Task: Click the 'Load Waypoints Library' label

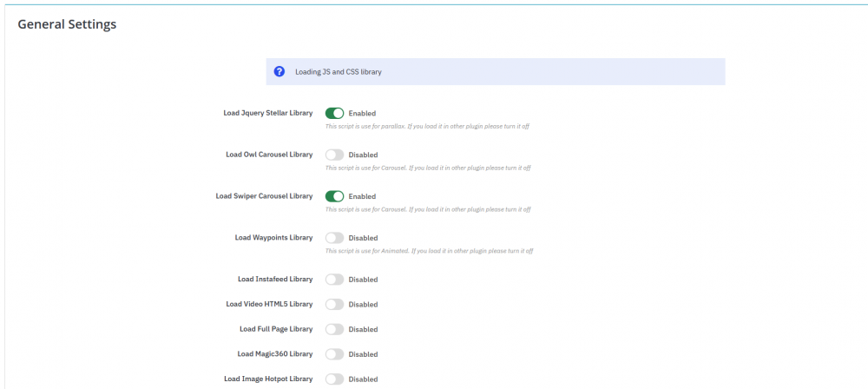Action: pyautogui.click(x=273, y=238)
